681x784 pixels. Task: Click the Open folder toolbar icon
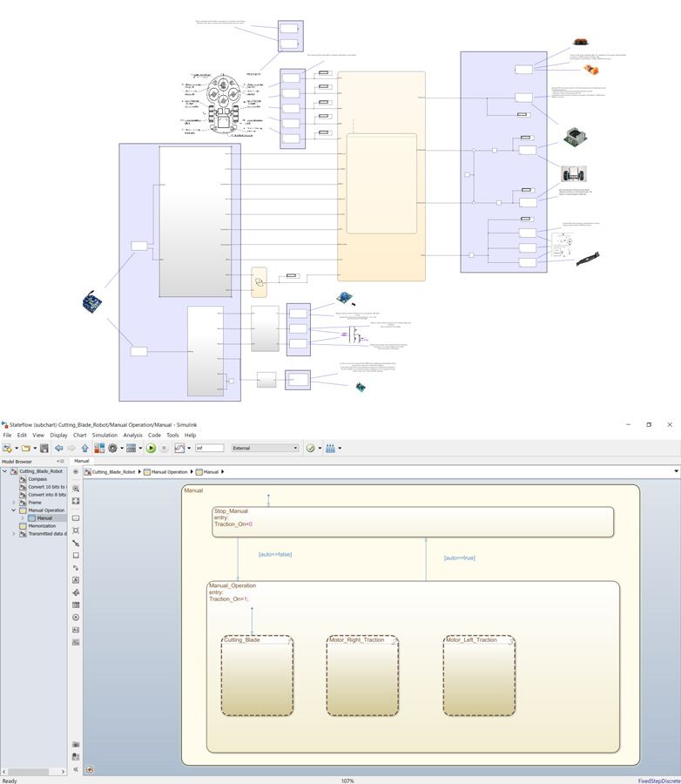tap(25, 448)
